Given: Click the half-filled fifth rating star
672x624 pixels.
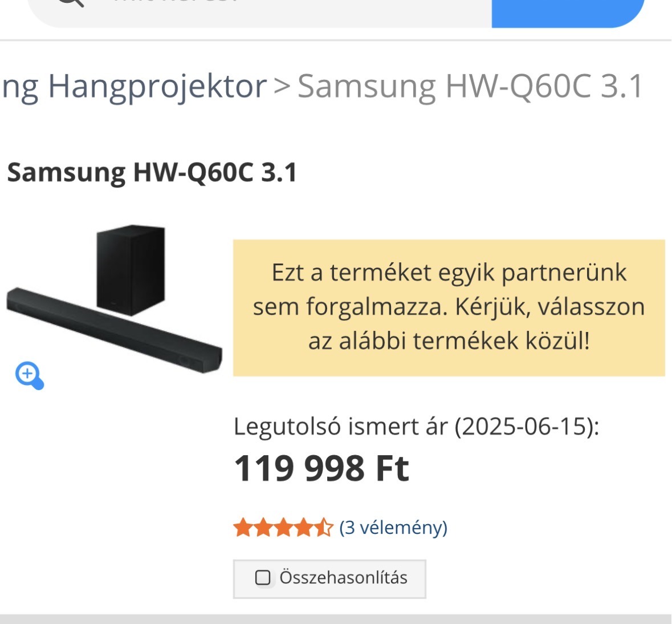Looking at the screenshot, I should point(324,528).
